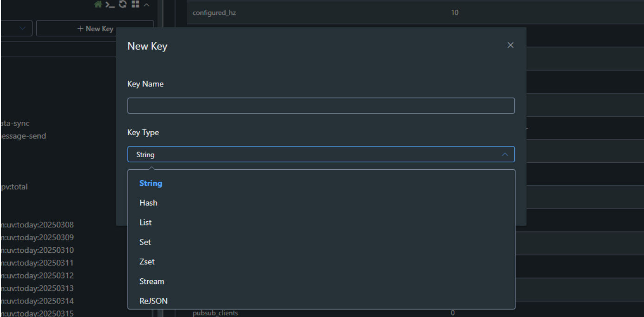The height and width of the screenshot is (317, 644).
Task: Close the New Key dialog
Action: [x=510, y=45]
